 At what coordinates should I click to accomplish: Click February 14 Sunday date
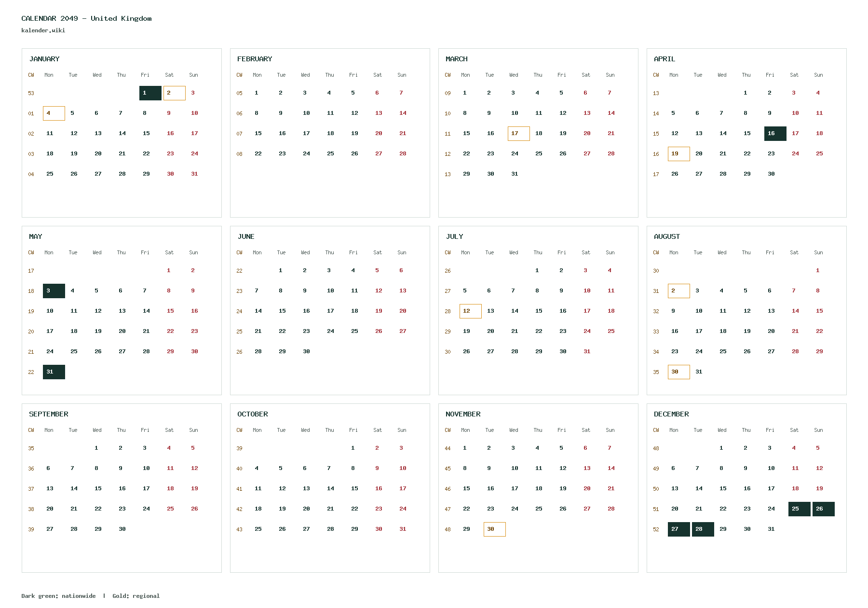tap(403, 113)
